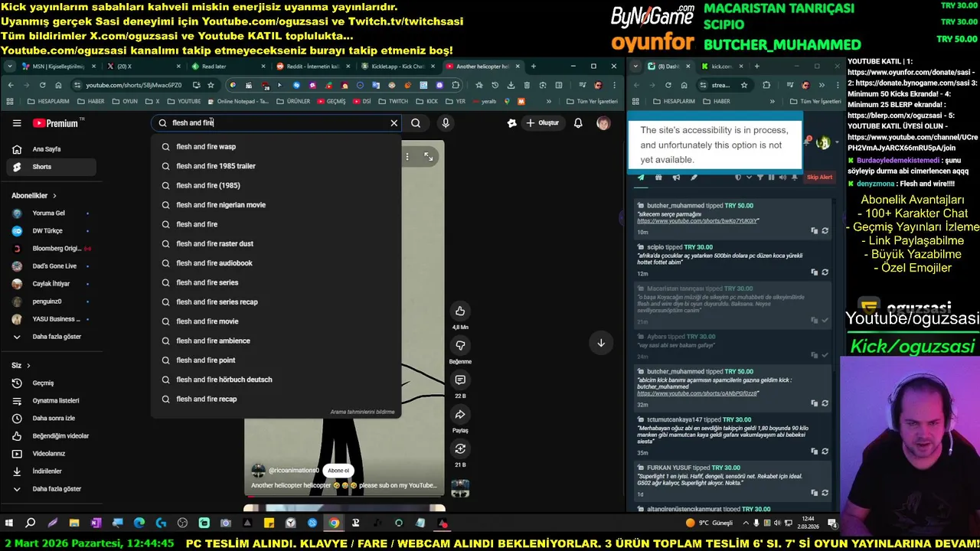
Task: Open Geçmiş history in sidebar
Action: (50, 383)
